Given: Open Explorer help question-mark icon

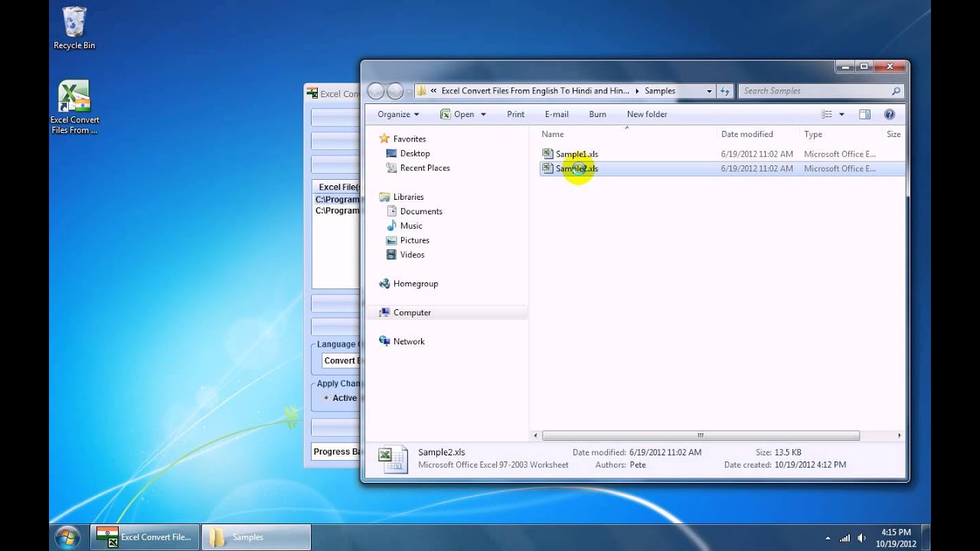Looking at the screenshot, I should [890, 114].
